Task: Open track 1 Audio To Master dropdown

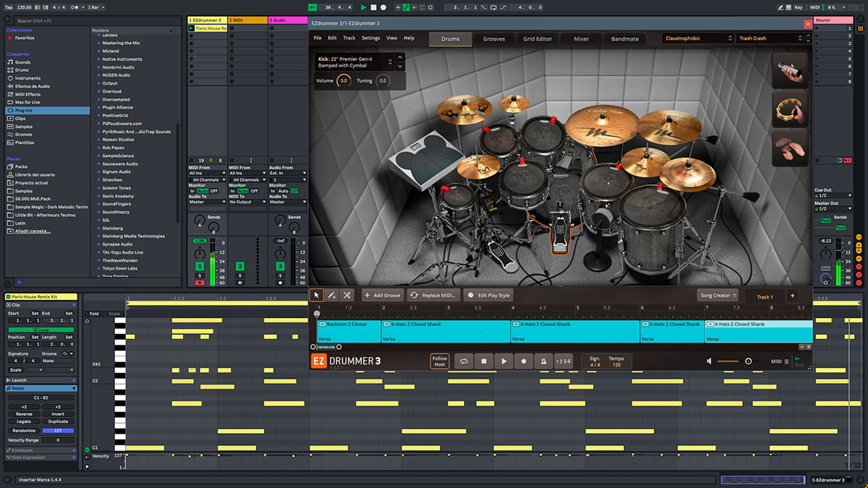Action: [207, 202]
